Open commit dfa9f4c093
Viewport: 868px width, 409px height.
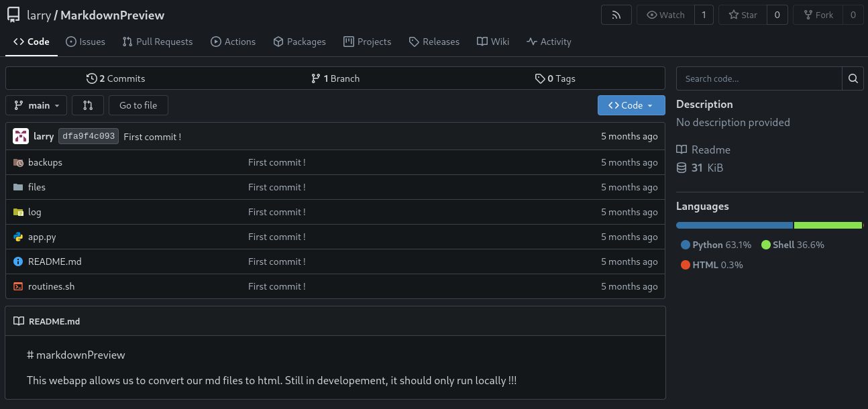pos(88,135)
